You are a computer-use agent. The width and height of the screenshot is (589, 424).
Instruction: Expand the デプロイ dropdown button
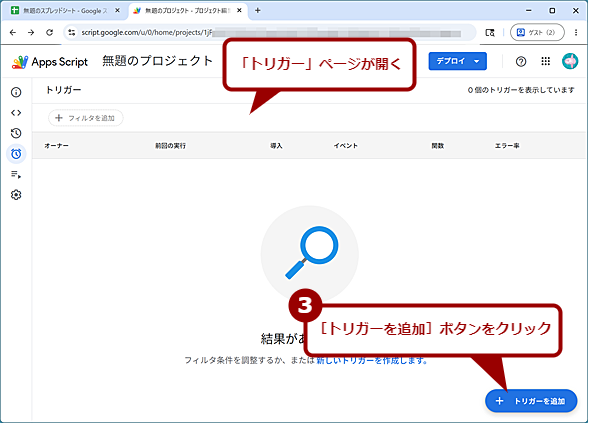click(458, 61)
